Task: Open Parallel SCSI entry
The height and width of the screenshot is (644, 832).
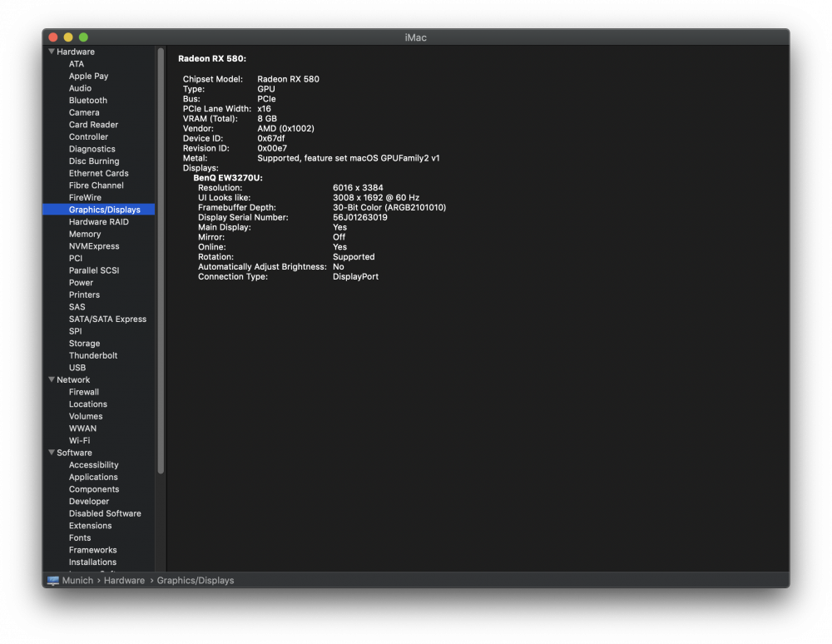Action: pyautogui.click(x=94, y=270)
